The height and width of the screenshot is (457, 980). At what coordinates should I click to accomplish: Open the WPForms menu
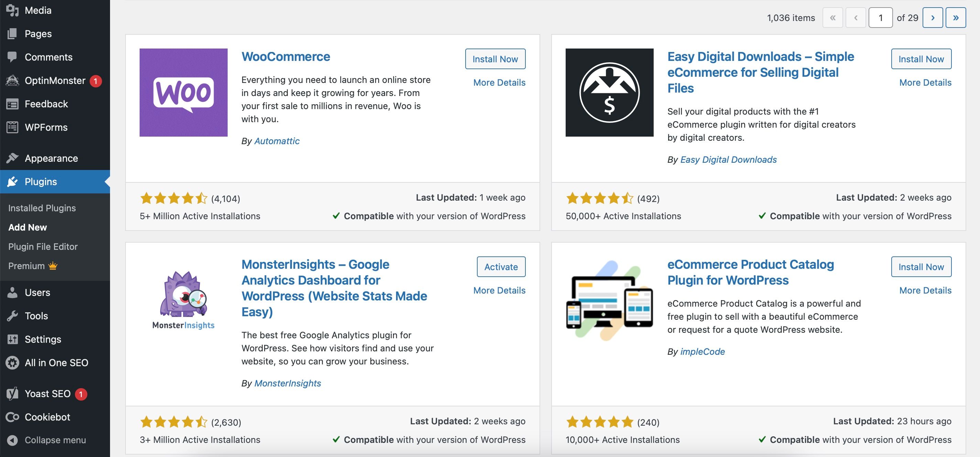click(x=55, y=127)
